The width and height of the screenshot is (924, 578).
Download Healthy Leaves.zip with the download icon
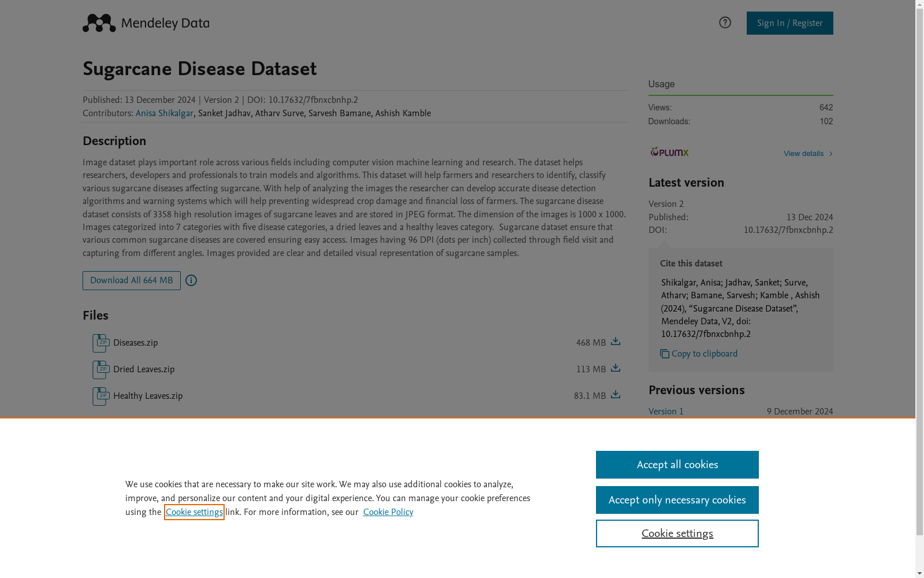click(616, 395)
